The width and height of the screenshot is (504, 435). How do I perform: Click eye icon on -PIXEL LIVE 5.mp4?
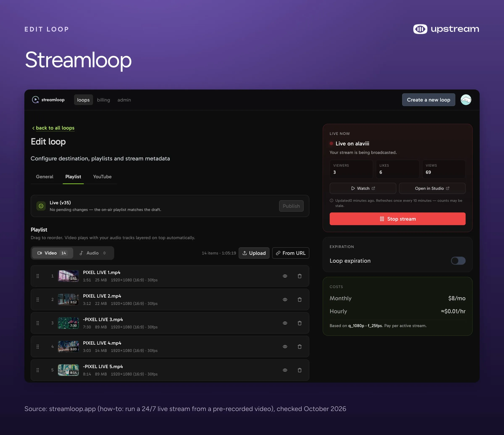(x=285, y=370)
